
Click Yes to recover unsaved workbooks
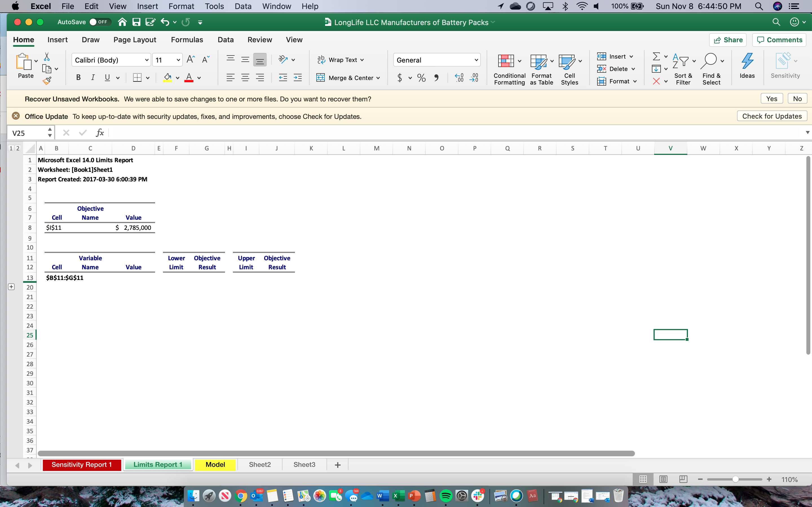[772, 98]
